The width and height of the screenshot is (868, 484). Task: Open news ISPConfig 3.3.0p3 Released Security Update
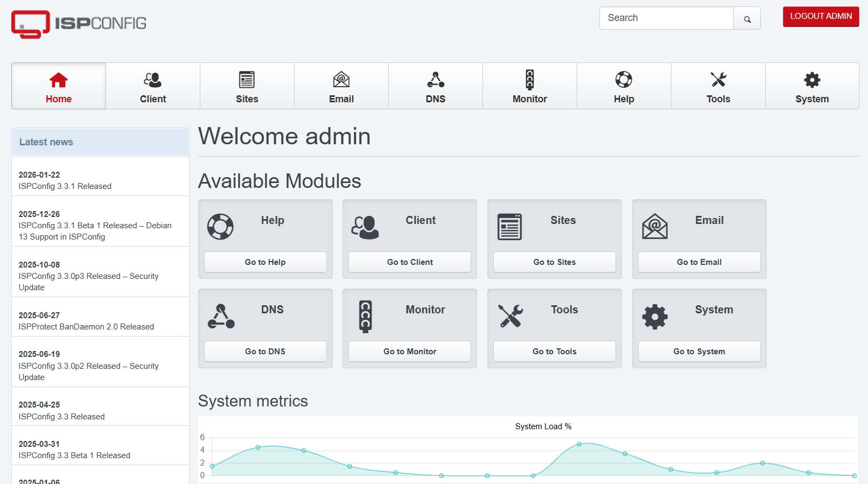(x=89, y=282)
